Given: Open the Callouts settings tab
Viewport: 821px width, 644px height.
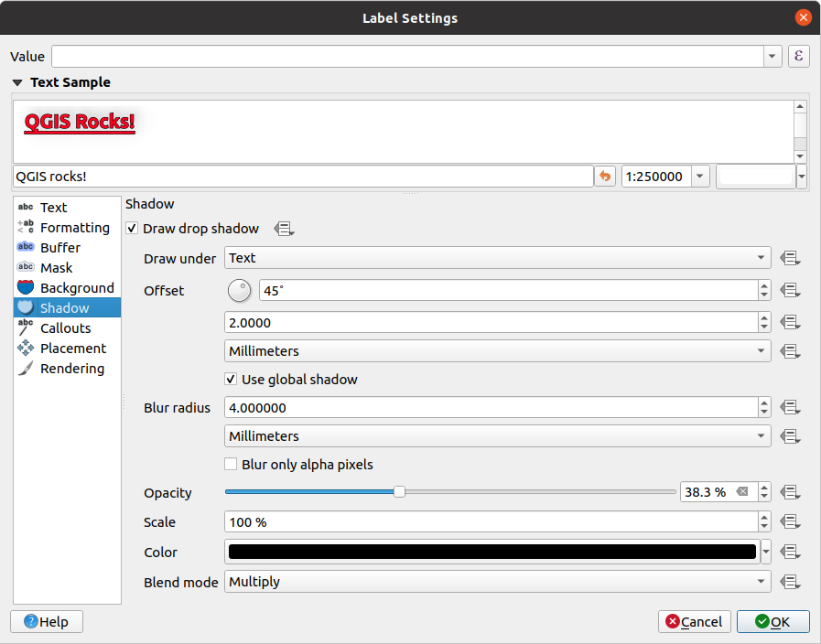Looking at the screenshot, I should click(x=65, y=328).
